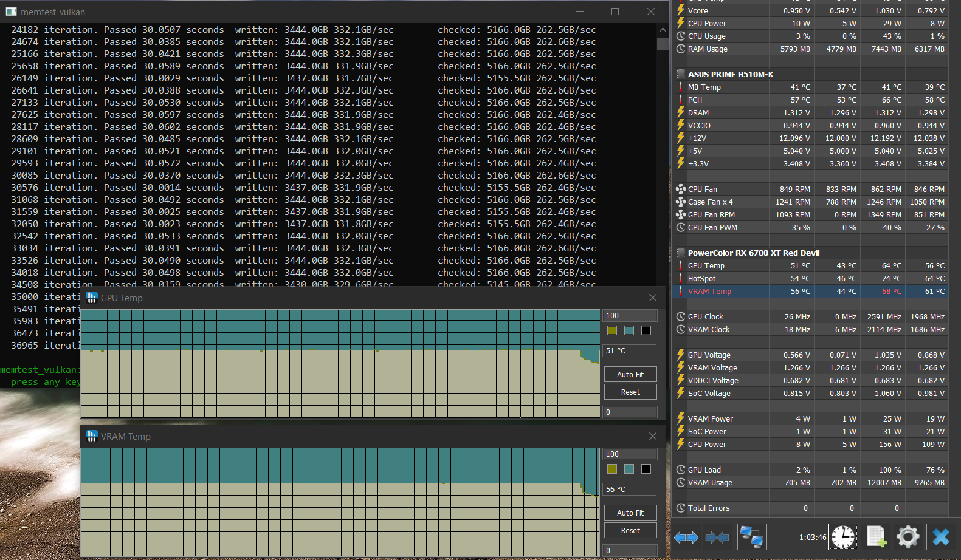This screenshot has width=961, height=560.
Task: Open the network remote monitoring icon
Action: (752, 537)
